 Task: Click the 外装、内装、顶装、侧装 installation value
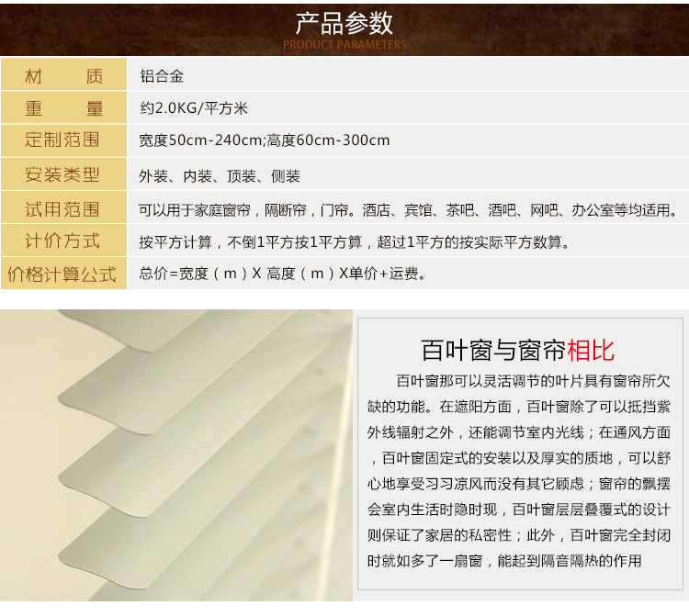coord(220,175)
